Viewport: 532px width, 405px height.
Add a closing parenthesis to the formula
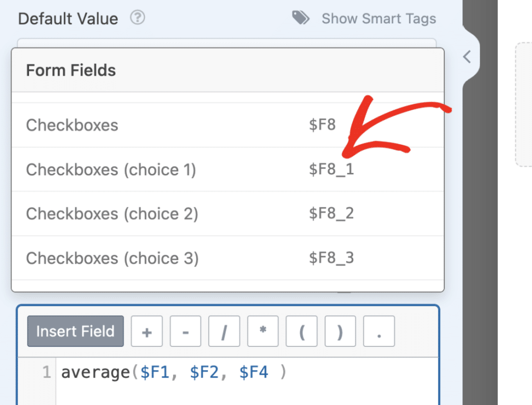pos(340,331)
